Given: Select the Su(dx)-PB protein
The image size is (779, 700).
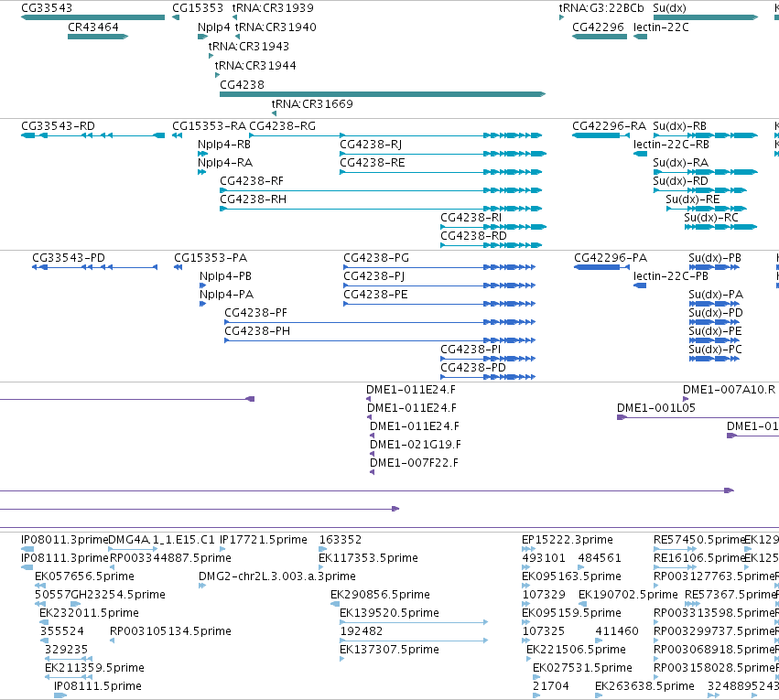Looking at the screenshot, I should [715, 258].
